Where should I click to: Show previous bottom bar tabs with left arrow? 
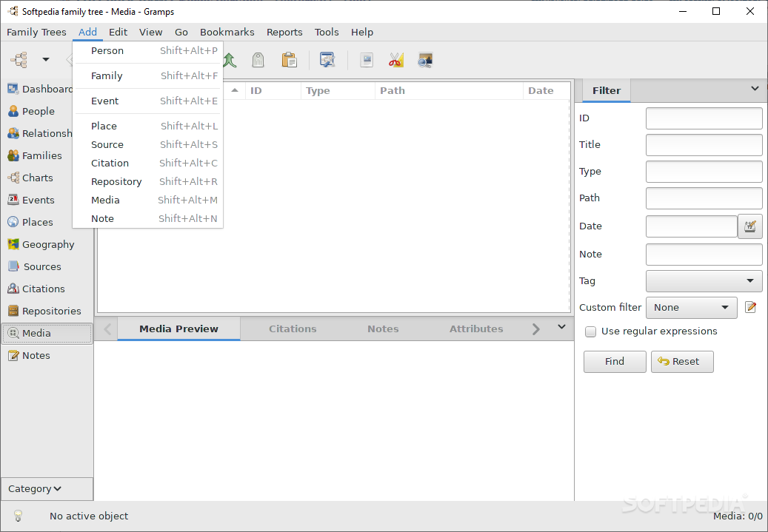coord(107,329)
